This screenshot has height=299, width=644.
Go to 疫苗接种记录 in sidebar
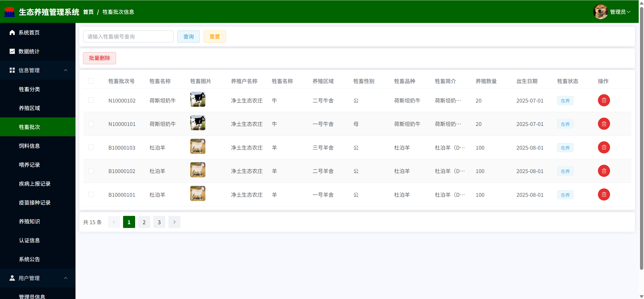[x=35, y=203]
